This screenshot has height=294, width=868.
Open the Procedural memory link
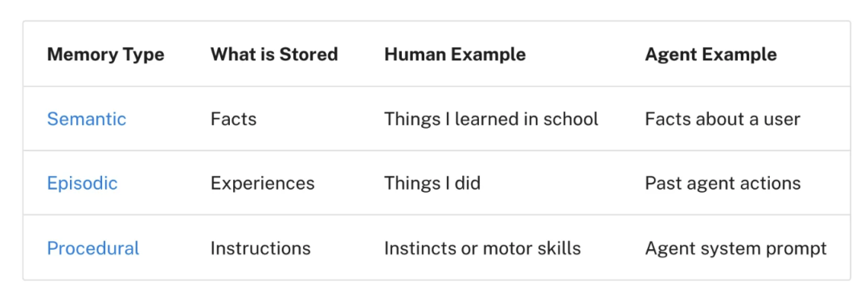click(93, 248)
